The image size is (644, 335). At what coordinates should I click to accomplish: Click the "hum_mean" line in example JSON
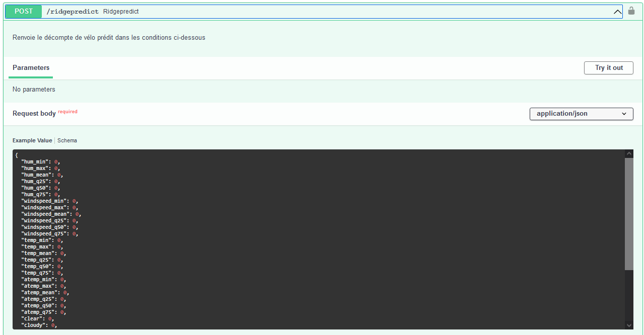[x=42, y=175]
